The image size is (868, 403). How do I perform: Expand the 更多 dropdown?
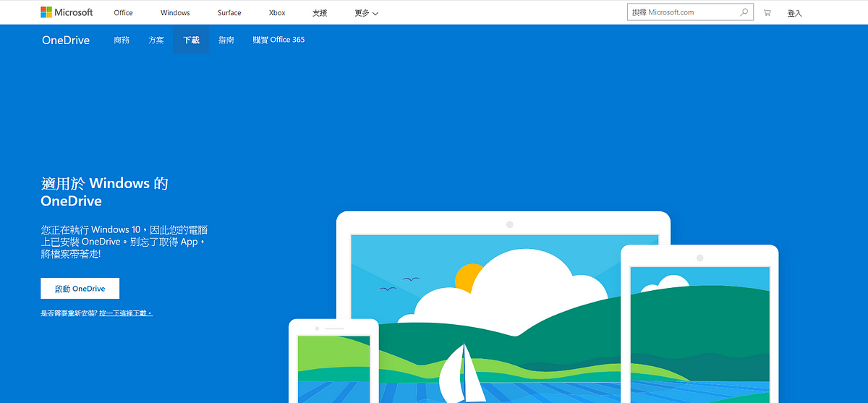[x=367, y=13]
